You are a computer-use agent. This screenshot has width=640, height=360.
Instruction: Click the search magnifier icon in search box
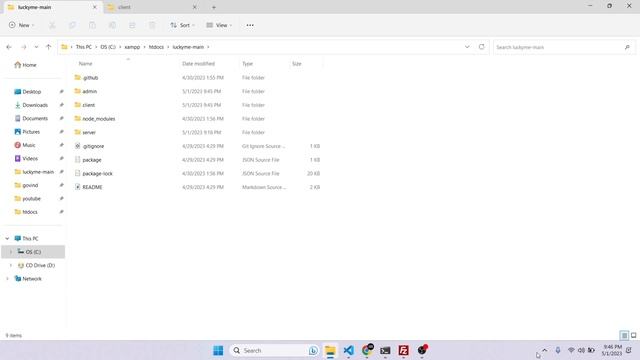tap(627, 47)
